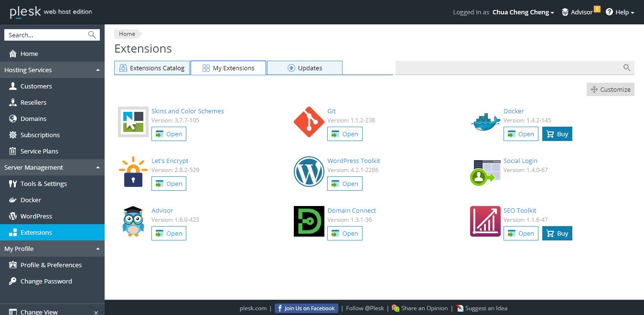The height and width of the screenshot is (315, 644).
Task: Switch to the Updates tab
Action: click(x=305, y=68)
